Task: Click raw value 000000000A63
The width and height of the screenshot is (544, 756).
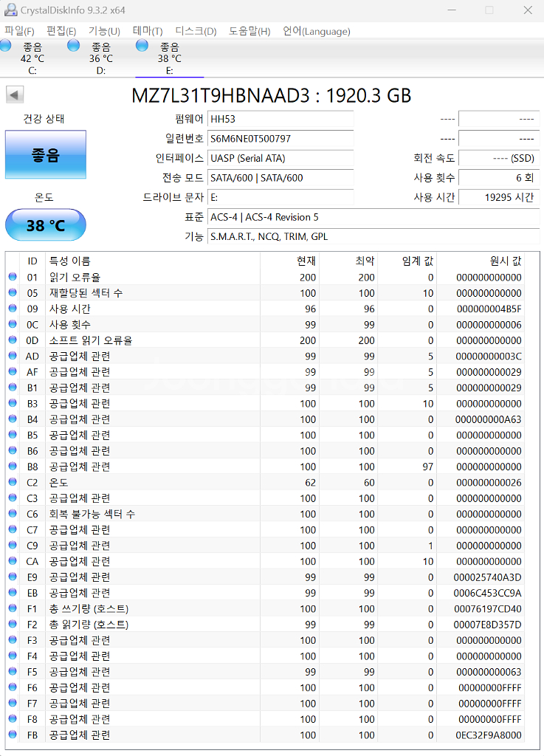Action: (x=489, y=419)
